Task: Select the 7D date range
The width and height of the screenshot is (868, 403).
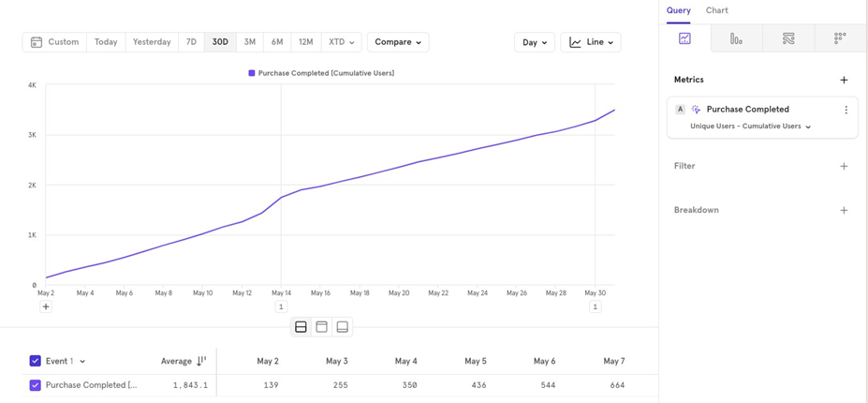Action: point(191,42)
